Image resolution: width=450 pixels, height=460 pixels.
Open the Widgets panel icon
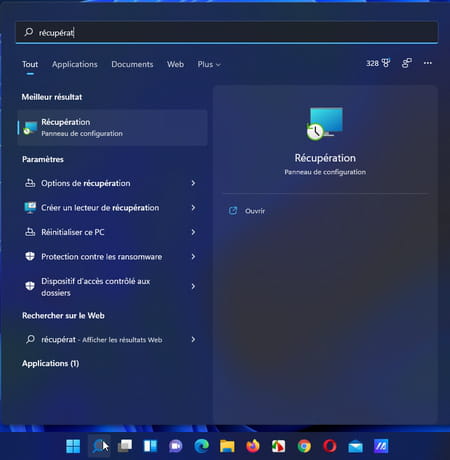click(x=150, y=446)
